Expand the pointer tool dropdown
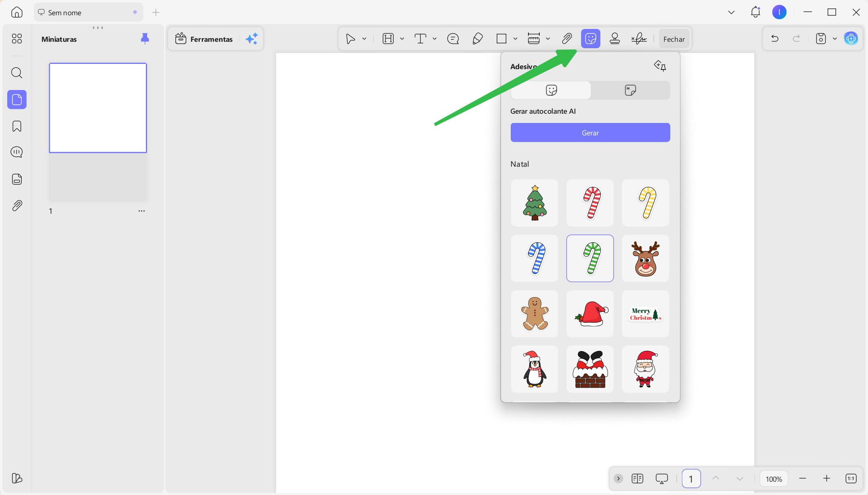The width and height of the screenshot is (868, 495). click(x=364, y=39)
